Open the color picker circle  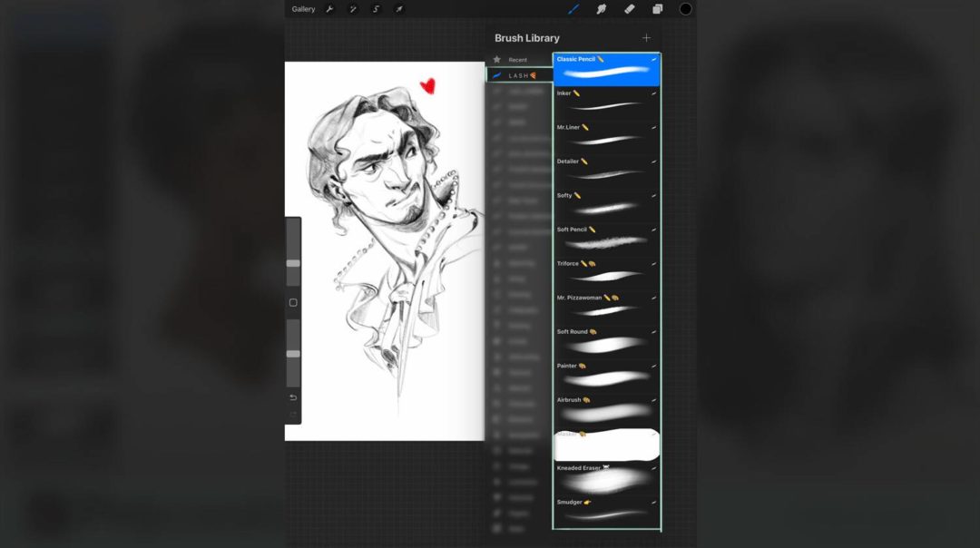[x=687, y=9]
